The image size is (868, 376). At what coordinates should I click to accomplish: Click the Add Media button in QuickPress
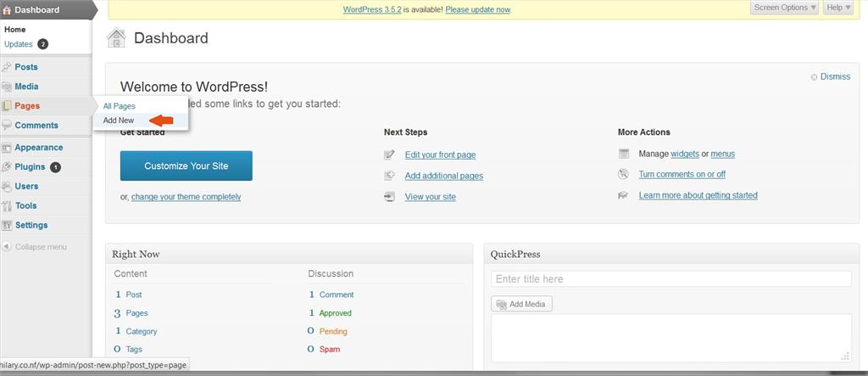coord(521,305)
